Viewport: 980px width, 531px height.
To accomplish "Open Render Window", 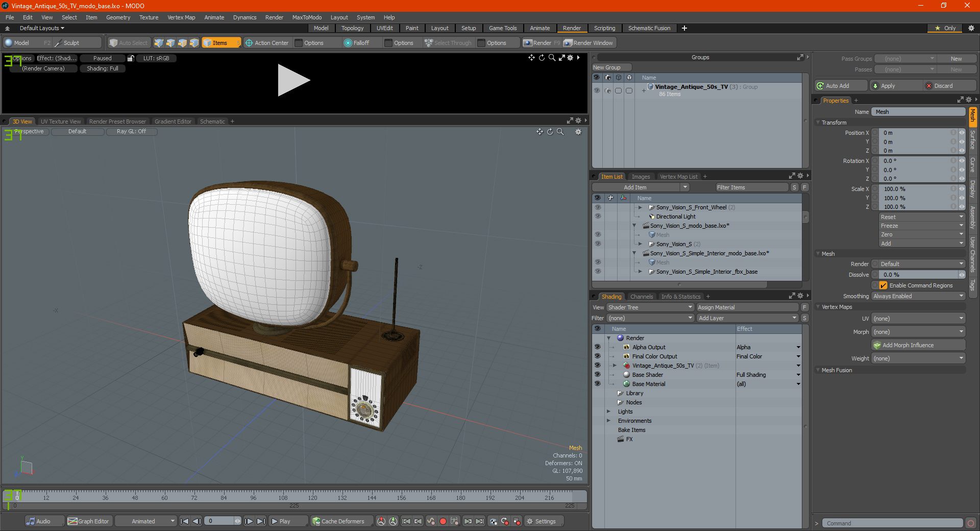I will click(589, 43).
